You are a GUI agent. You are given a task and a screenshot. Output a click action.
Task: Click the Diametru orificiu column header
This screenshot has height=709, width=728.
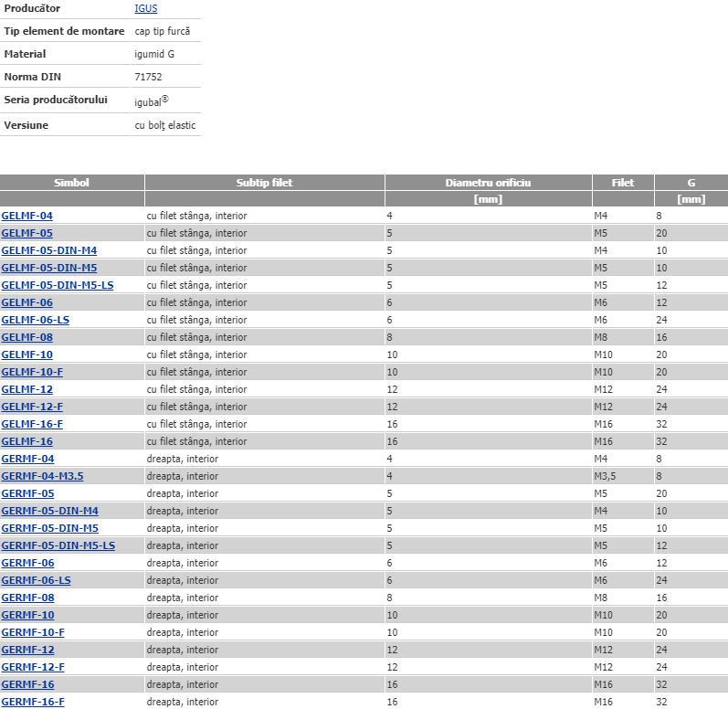[488, 183]
